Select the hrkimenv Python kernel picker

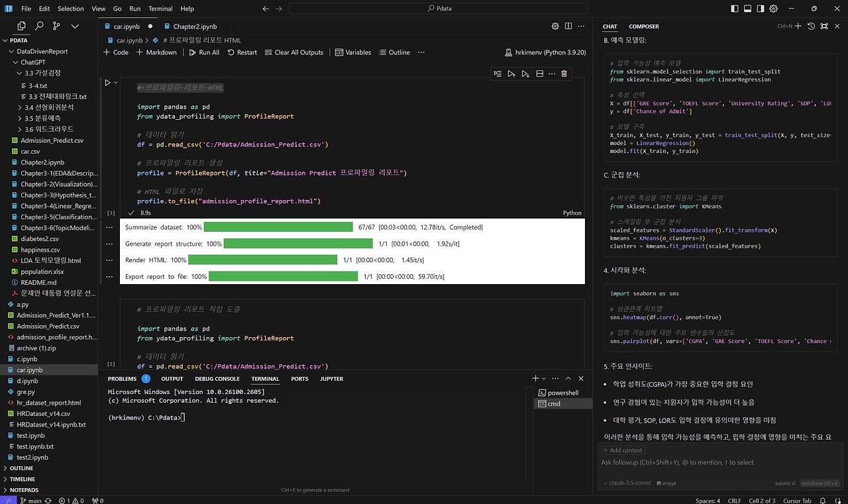point(545,52)
